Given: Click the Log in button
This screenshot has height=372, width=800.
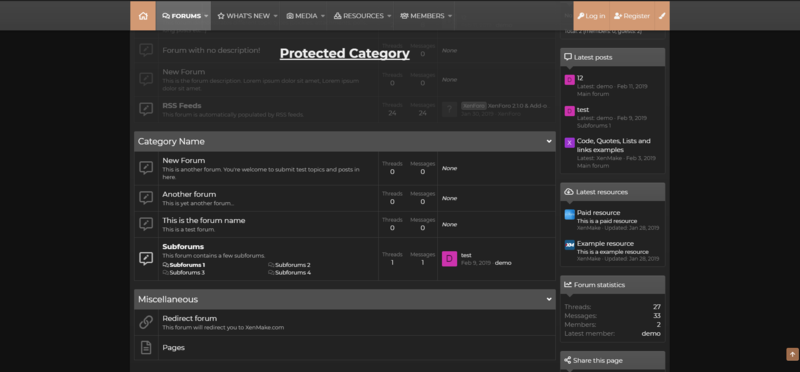Looking at the screenshot, I should [x=591, y=16].
